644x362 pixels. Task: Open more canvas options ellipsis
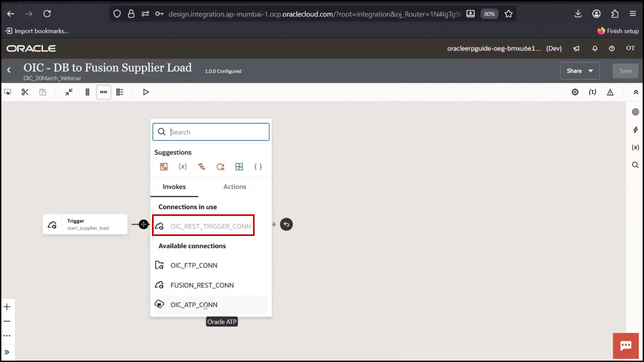[x=7, y=336]
